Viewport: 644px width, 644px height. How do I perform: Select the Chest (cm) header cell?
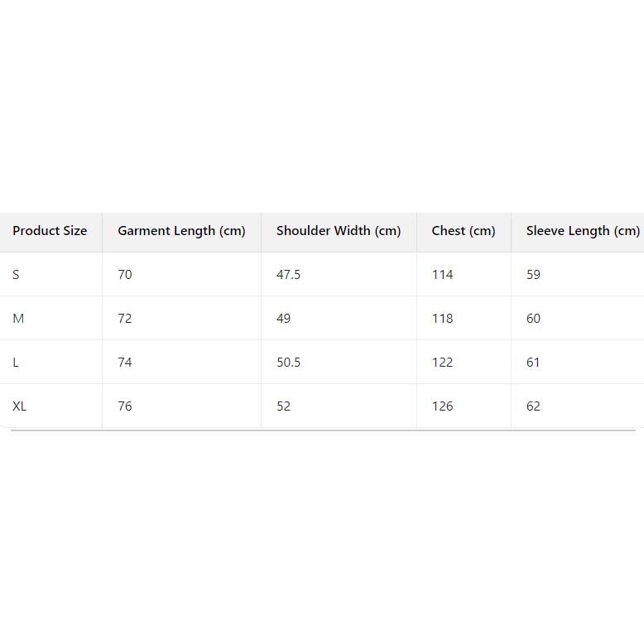(x=464, y=231)
